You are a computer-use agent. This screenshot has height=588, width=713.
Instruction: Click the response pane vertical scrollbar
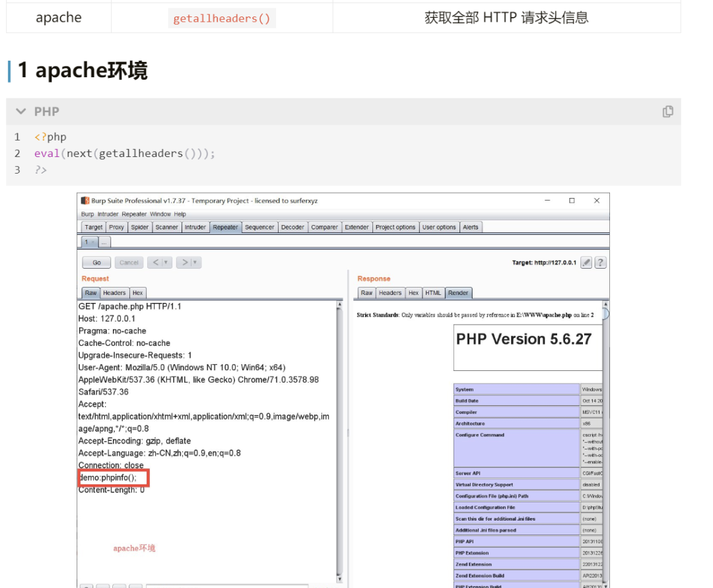point(605,445)
